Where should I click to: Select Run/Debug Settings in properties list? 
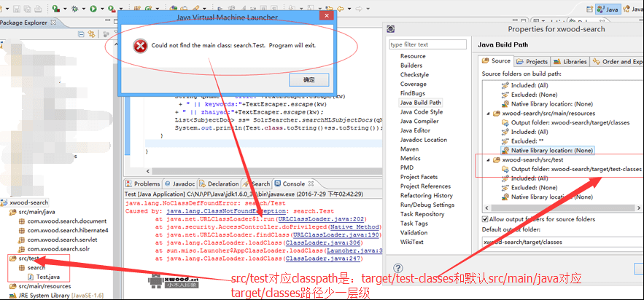[427, 205]
